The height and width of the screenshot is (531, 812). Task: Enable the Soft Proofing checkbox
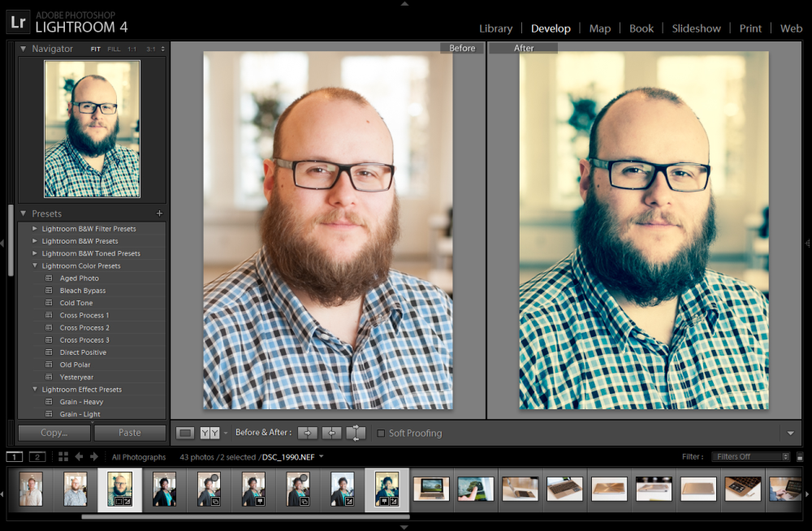[x=381, y=433]
